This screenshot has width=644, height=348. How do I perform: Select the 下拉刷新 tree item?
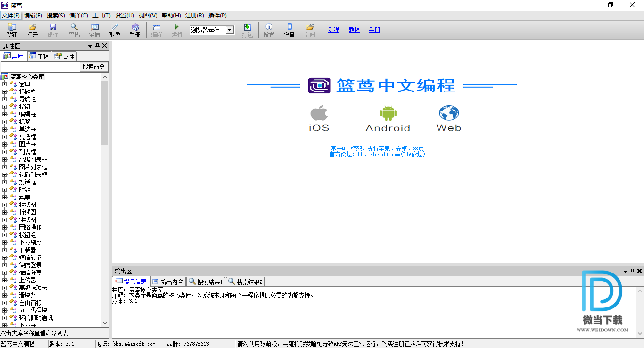[30, 242]
